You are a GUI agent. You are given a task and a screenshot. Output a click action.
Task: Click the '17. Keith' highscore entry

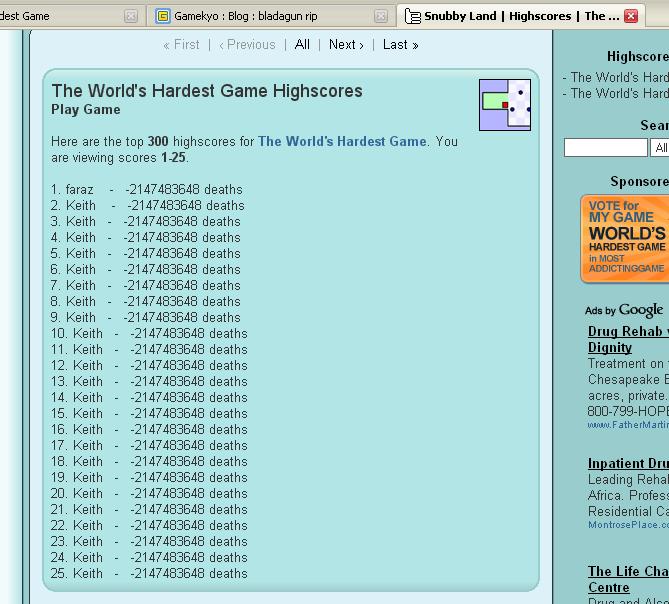[x=149, y=445]
